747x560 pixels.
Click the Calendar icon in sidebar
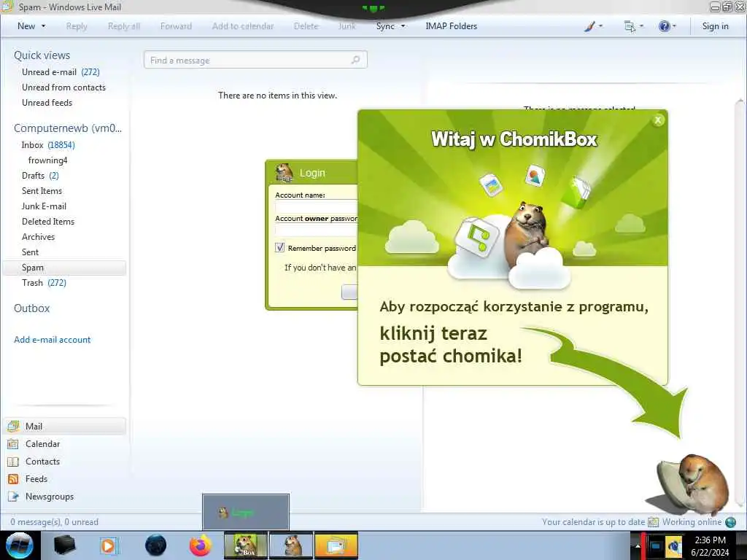(x=13, y=444)
